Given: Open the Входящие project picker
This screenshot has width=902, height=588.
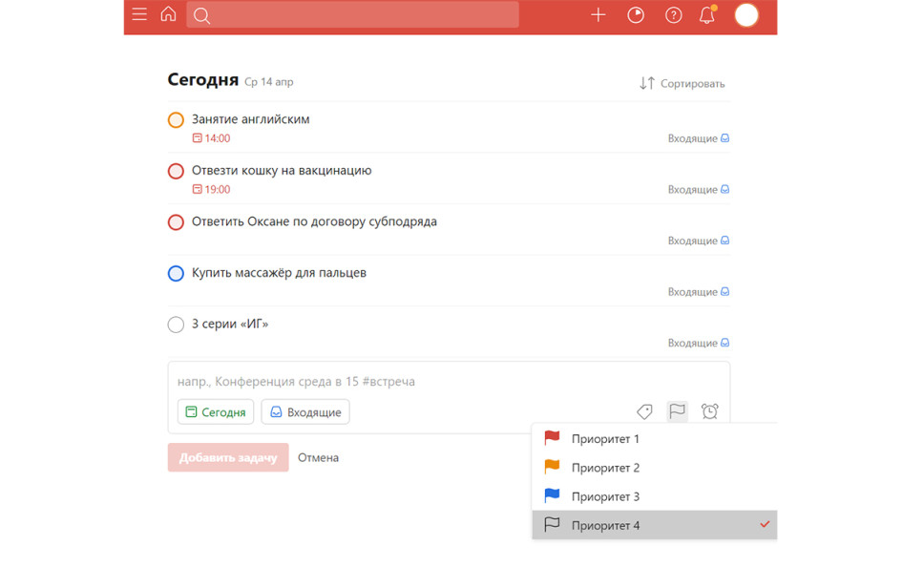Looking at the screenshot, I should [x=305, y=412].
